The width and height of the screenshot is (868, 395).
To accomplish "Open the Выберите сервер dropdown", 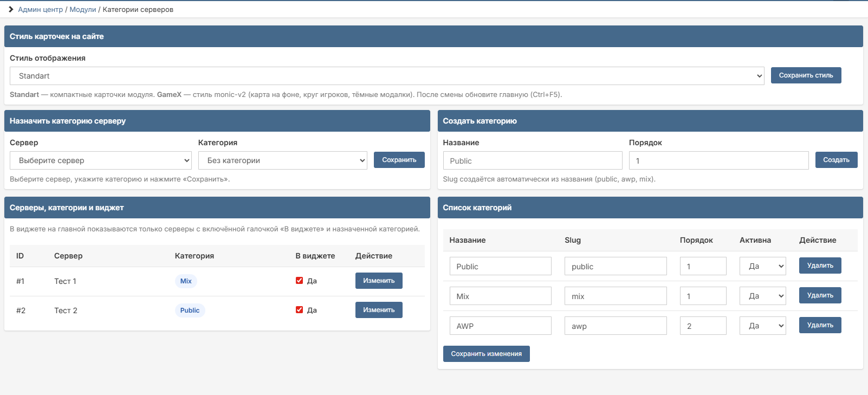I will 101,160.
